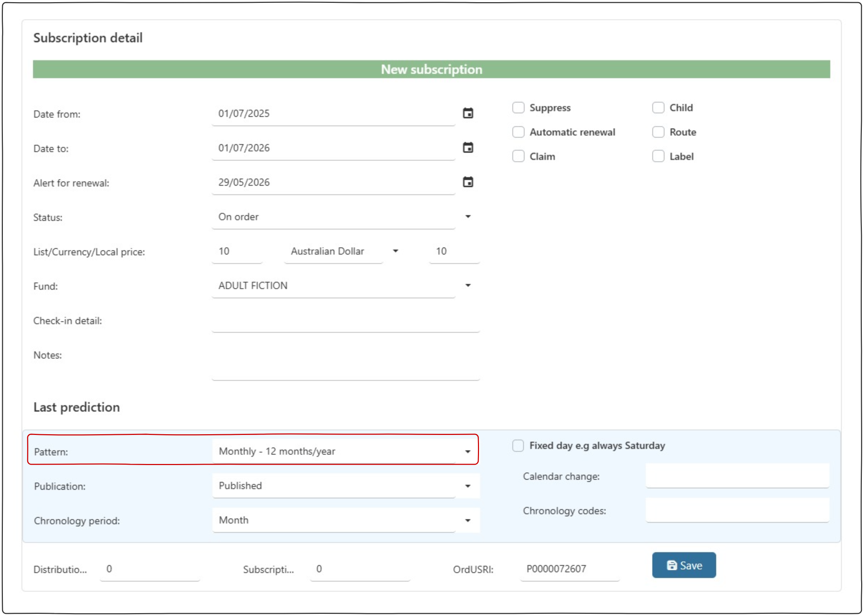Enable the Child checkbox
Viewport: 864px width, 616px height.
658,108
